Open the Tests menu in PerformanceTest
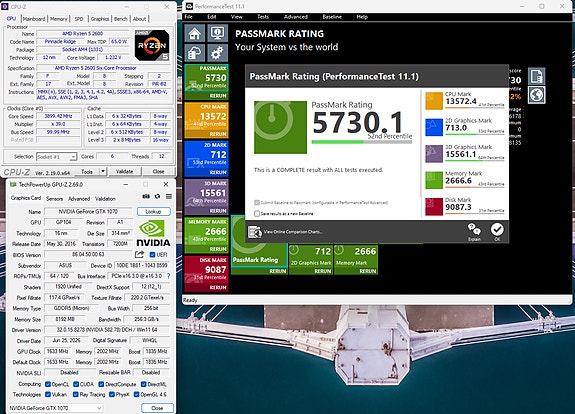 [263, 17]
